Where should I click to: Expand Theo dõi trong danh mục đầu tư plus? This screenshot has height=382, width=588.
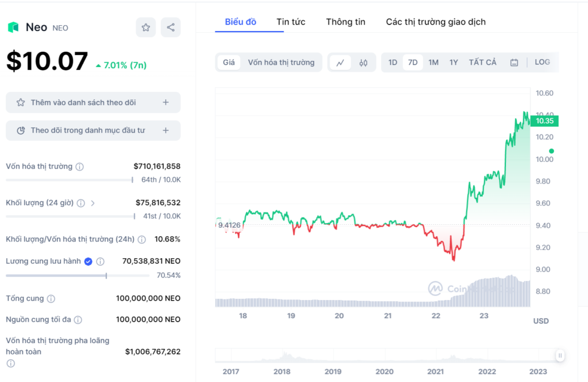coord(165,130)
